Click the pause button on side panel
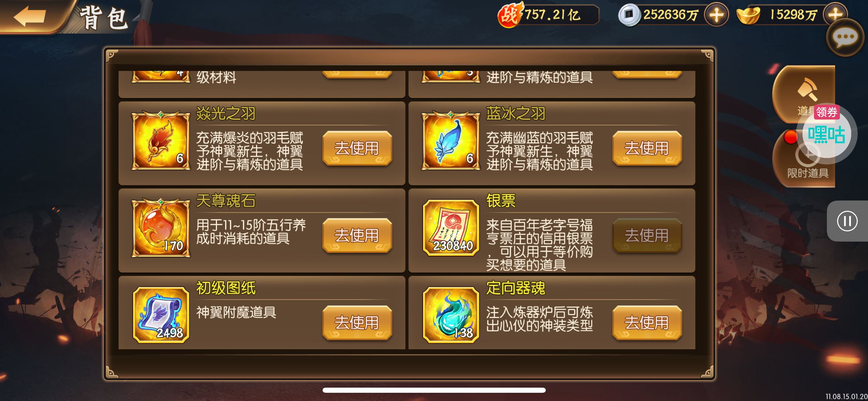 847,221
